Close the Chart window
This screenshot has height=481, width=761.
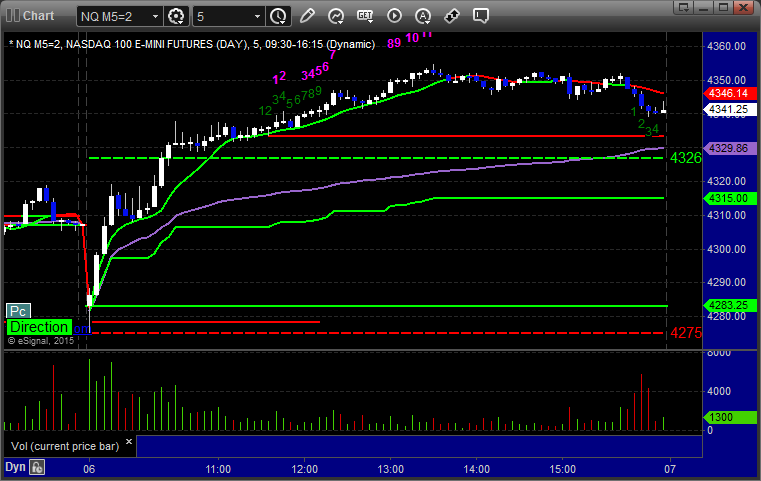(x=743, y=7)
